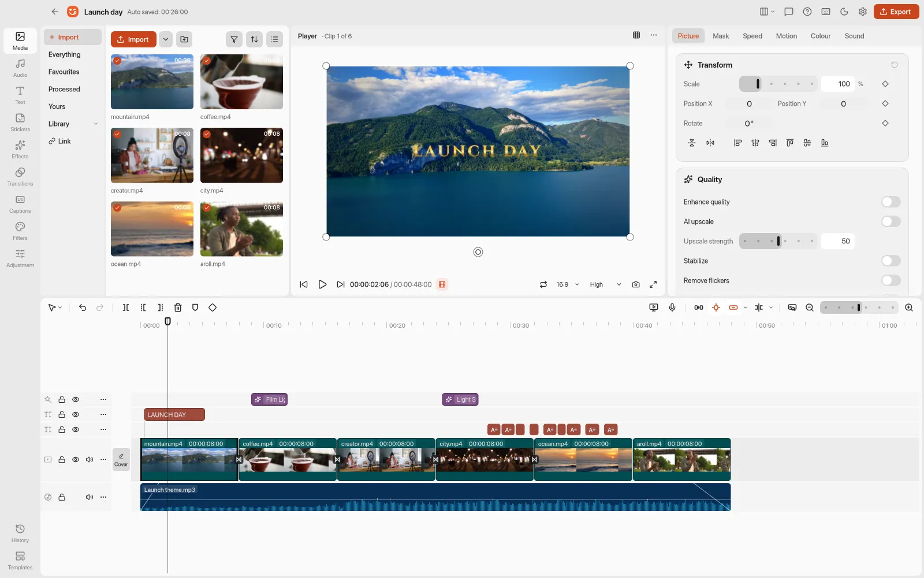Click the split clip tool in timeline toolbar
The width and height of the screenshot is (924, 578).
click(x=126, y=307)
